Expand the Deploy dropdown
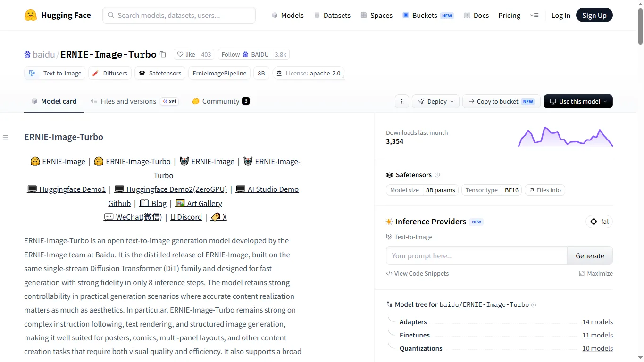Image resolution: width=644 pixels, height=362 pixels. pos(435,101)
